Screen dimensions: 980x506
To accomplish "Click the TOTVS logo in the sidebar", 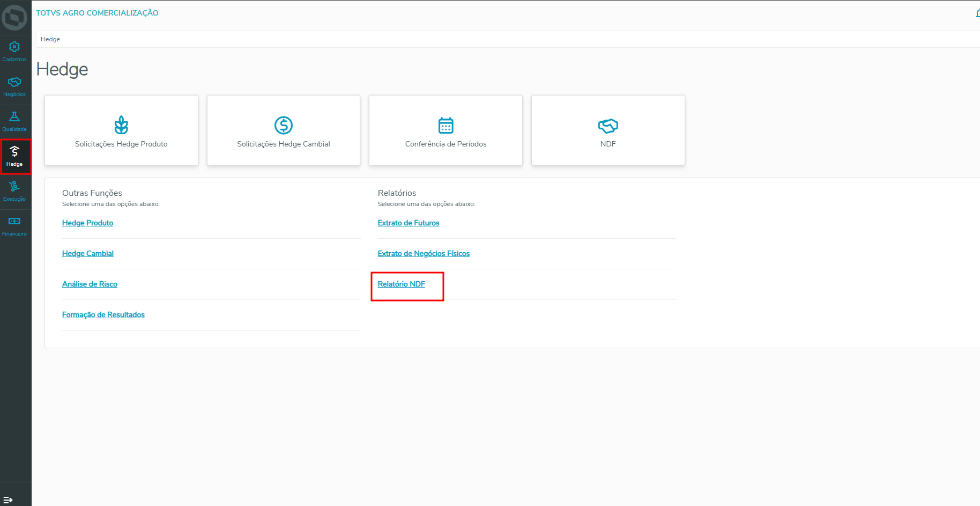I will coord(14,17).
